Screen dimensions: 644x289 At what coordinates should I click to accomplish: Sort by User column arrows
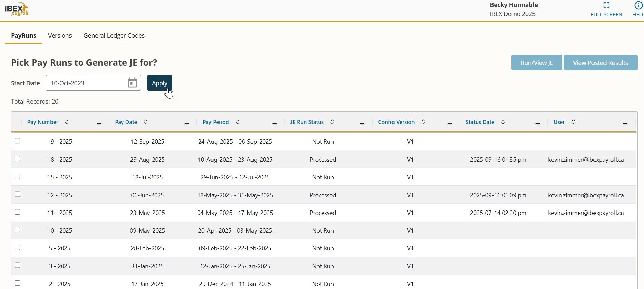tap(573, 122)
